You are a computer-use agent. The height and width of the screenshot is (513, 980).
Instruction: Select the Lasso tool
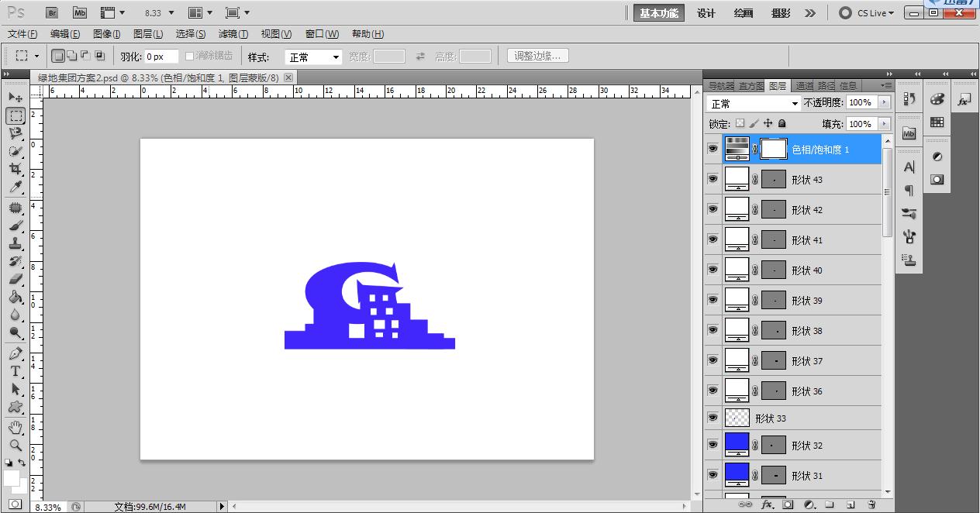[16, 133]
